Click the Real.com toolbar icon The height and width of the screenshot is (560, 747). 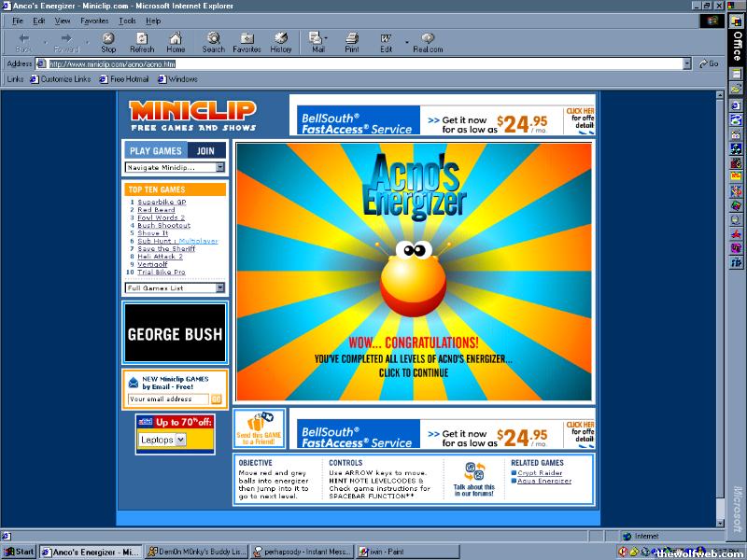coord(428,42)
